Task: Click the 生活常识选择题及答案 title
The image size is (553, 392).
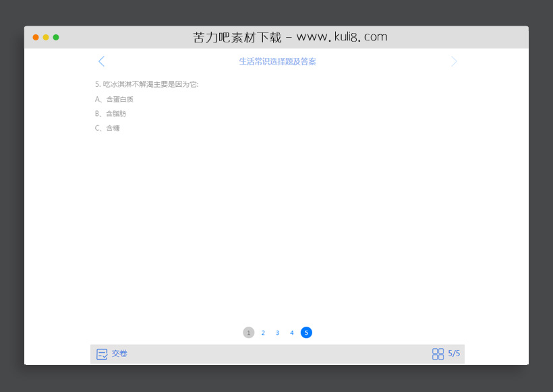Action: point(277,61)
